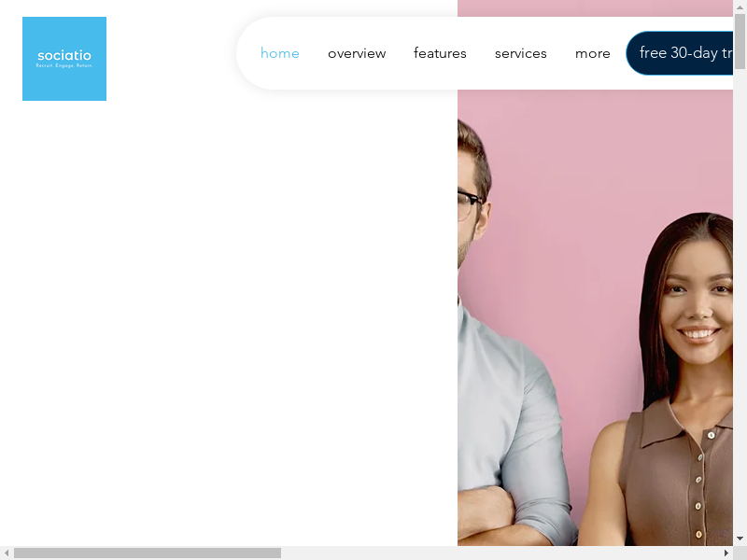
Task: Go to the home nav item
Action: click(279, 53)
